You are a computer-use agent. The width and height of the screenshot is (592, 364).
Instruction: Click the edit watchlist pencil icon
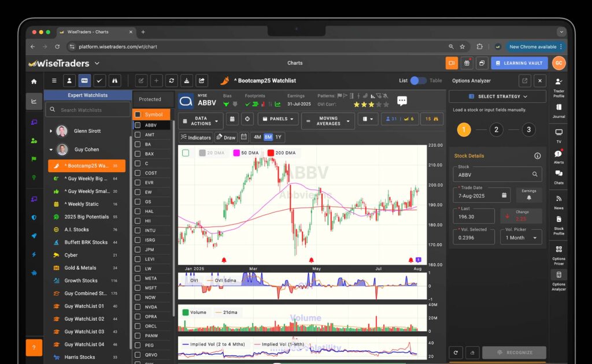[x=141, y=80]
